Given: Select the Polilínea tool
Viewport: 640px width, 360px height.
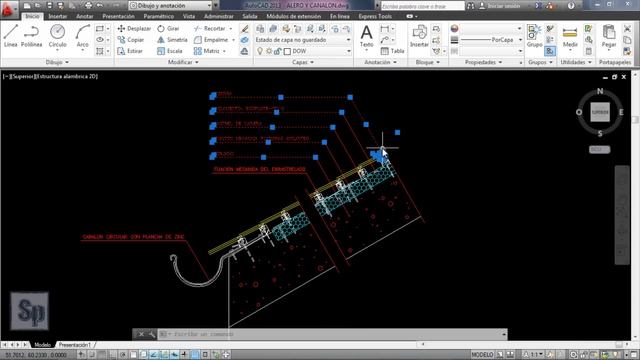Looking at the screenshot, I should click(x=31, y=36).
